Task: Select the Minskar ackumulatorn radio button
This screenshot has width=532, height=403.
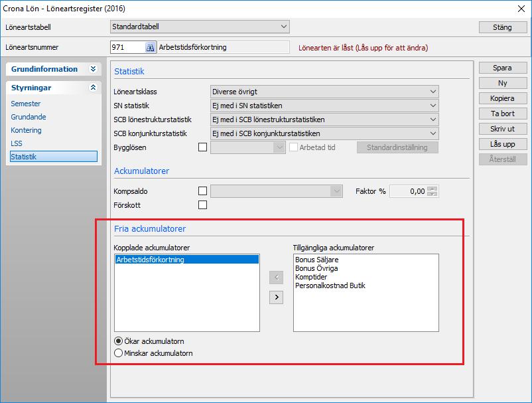Action: point(119,353)
